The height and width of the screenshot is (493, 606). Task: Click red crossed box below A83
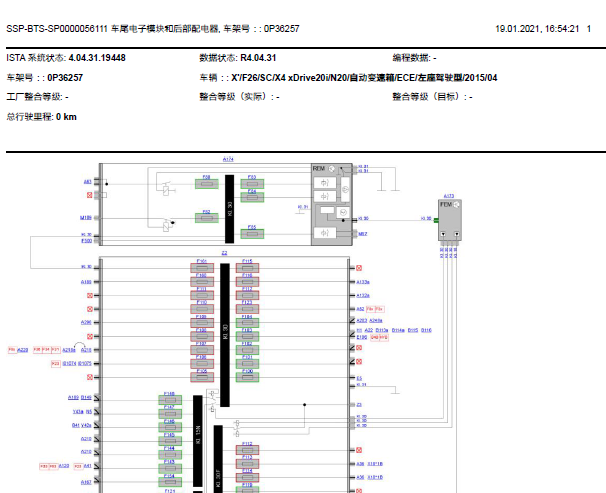90,195
